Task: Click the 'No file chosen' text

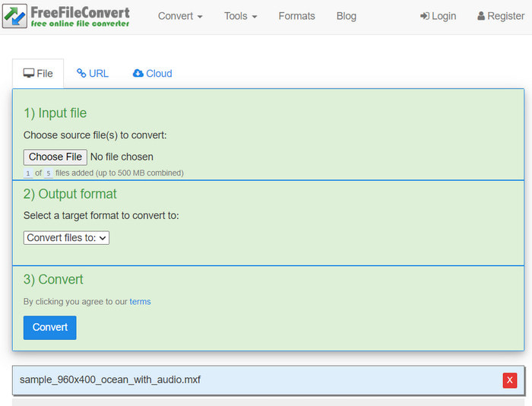Action: [x=122, y=157]
